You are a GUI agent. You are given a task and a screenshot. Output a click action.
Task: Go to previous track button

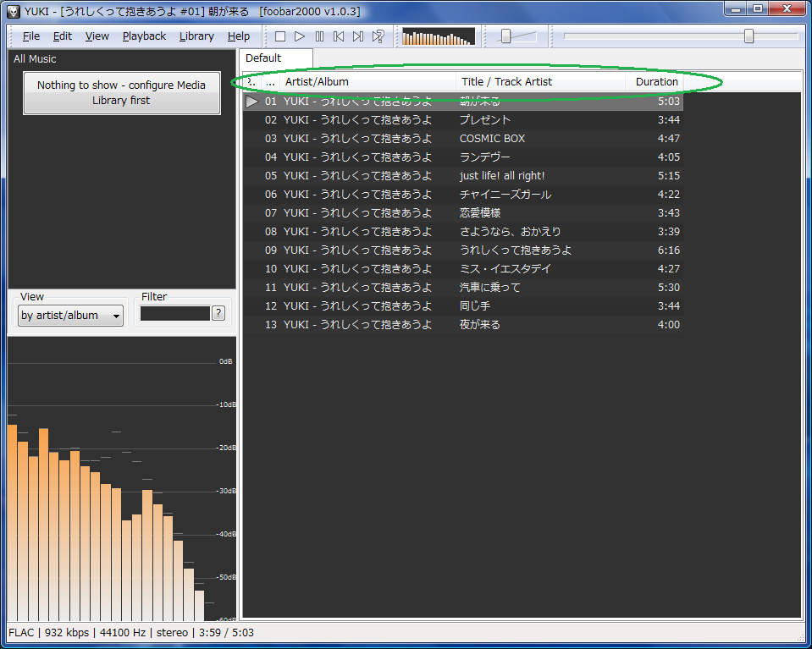(x=339, y=36)
